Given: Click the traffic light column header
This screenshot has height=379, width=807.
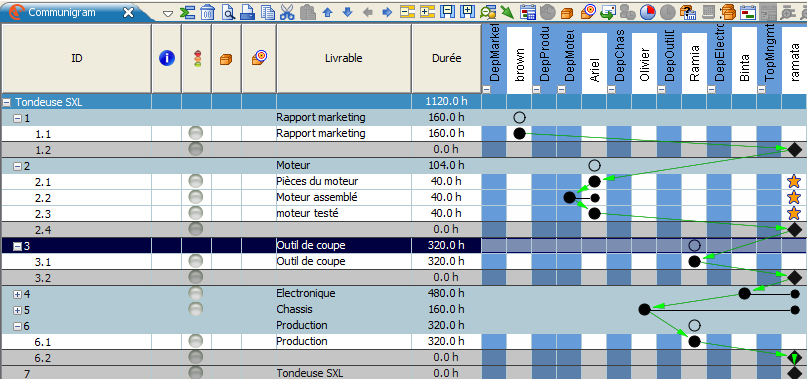Looking at the screenshot, I should point(197,59).
